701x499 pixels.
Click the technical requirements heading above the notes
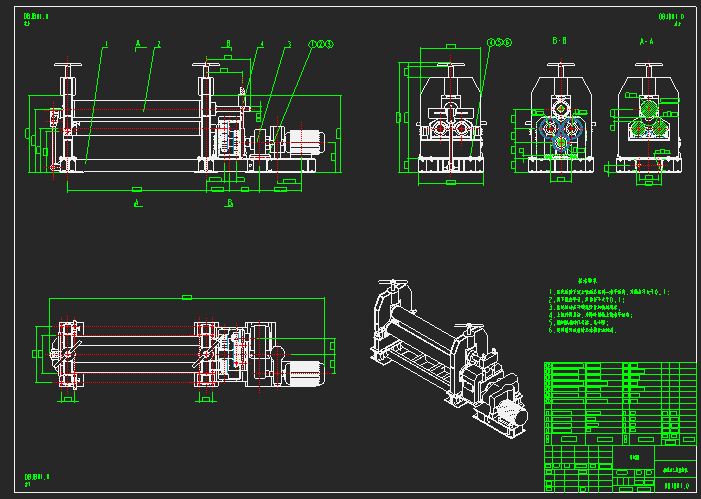587,281
